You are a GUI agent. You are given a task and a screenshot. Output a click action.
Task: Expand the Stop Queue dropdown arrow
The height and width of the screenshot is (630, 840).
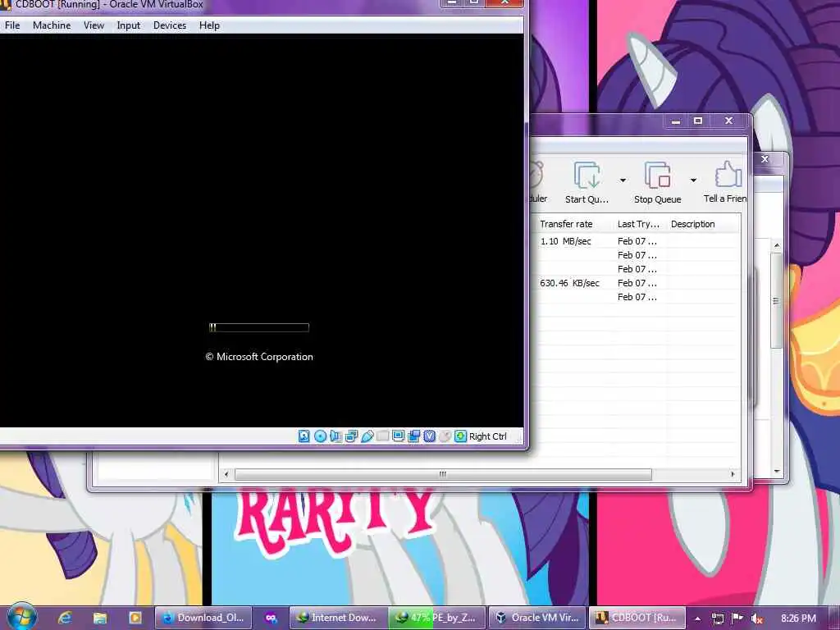pos(692,180)
